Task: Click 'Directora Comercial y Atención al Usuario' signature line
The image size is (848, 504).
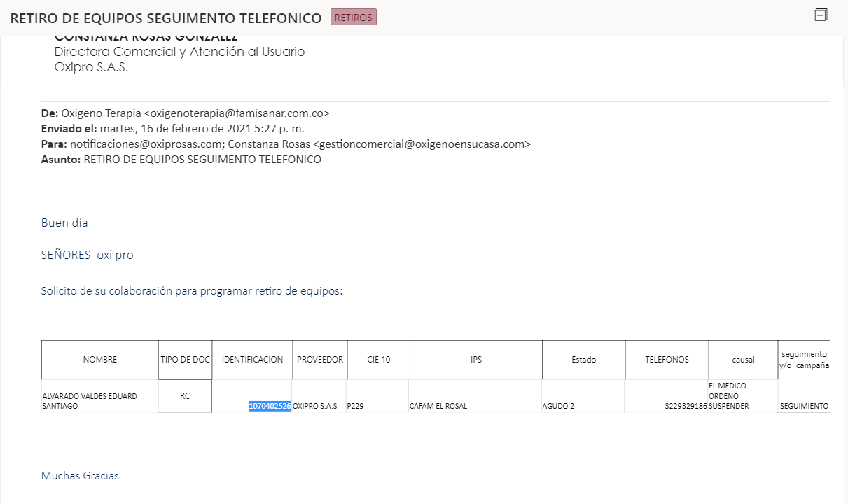Action: point(179,52)
